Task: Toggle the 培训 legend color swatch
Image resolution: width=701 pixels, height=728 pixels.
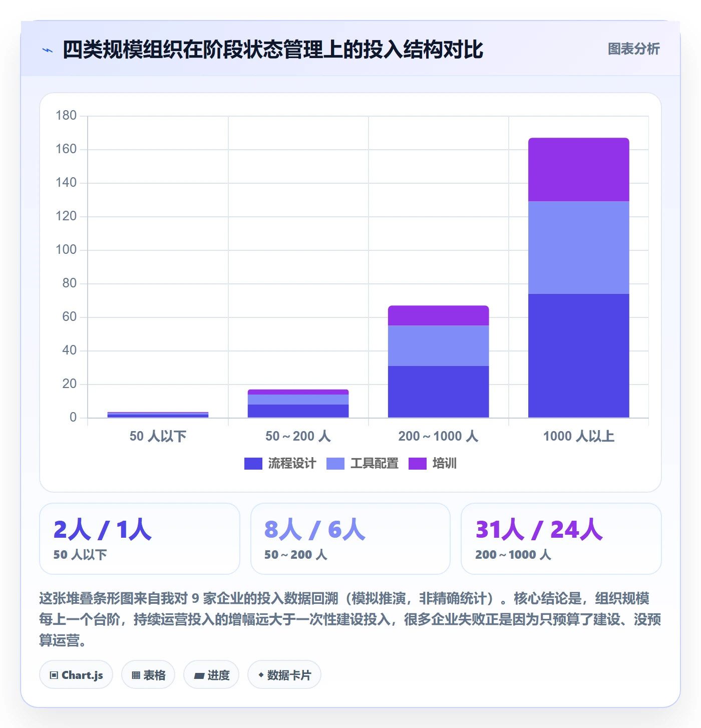Action: [418, 464]
